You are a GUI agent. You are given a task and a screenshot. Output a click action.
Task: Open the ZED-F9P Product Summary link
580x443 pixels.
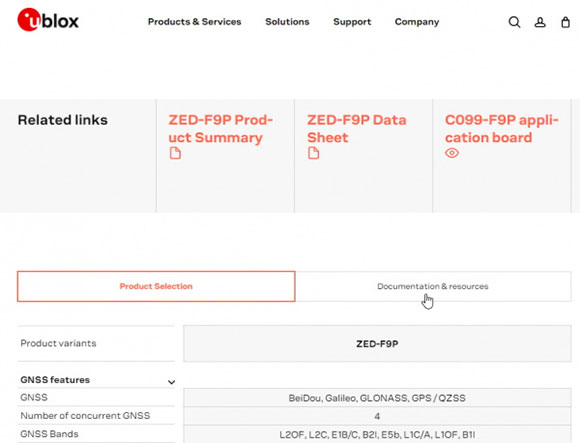[220, 129]
